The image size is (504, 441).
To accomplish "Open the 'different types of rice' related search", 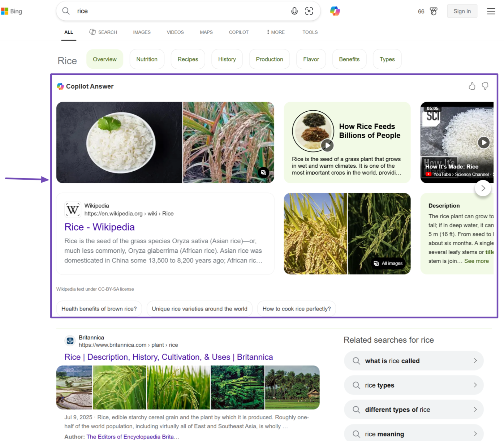I will [x=414, y=410].
